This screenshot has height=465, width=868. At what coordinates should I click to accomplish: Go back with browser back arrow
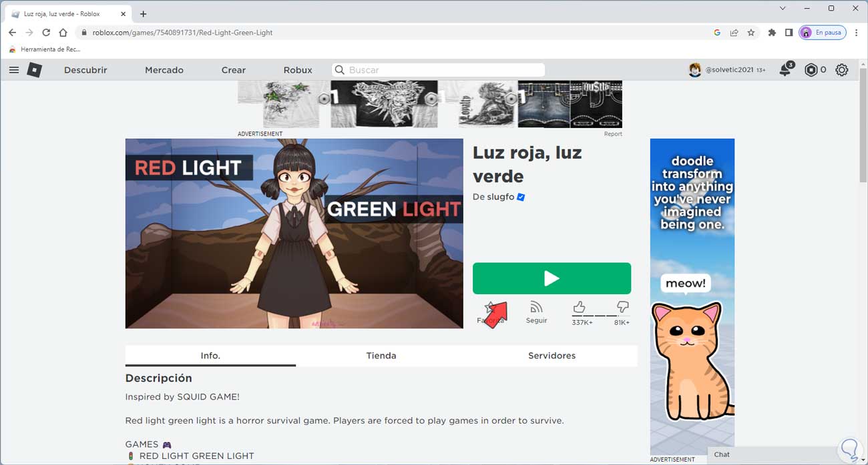tap(12, 32)
